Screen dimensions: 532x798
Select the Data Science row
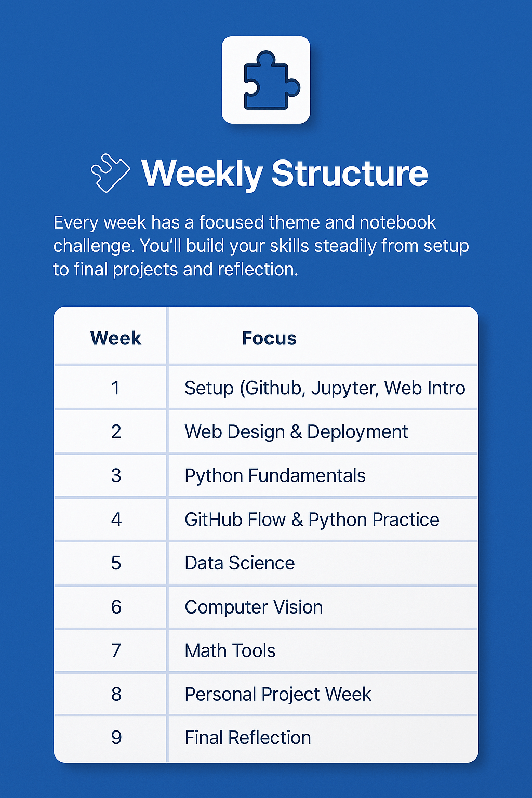(x=240, y=563)
